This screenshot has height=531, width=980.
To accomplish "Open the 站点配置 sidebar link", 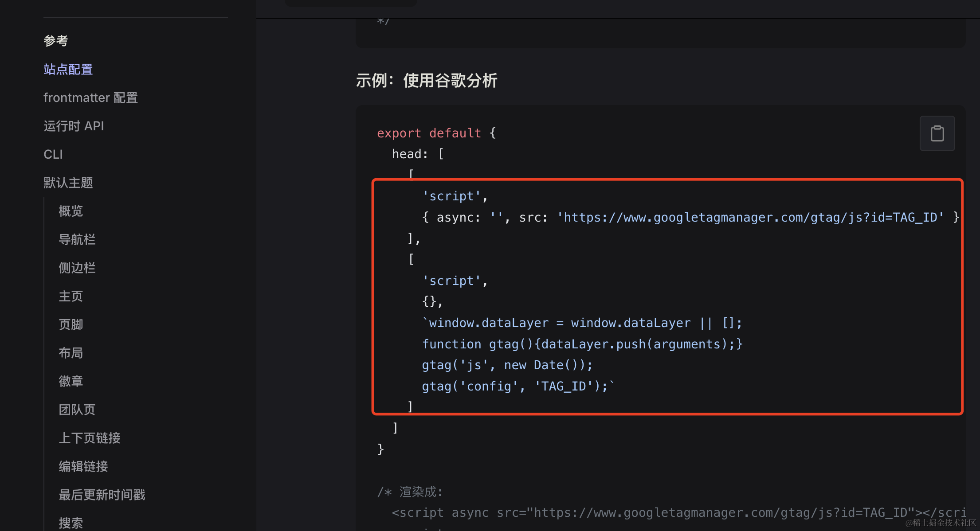I will (68, 70).
